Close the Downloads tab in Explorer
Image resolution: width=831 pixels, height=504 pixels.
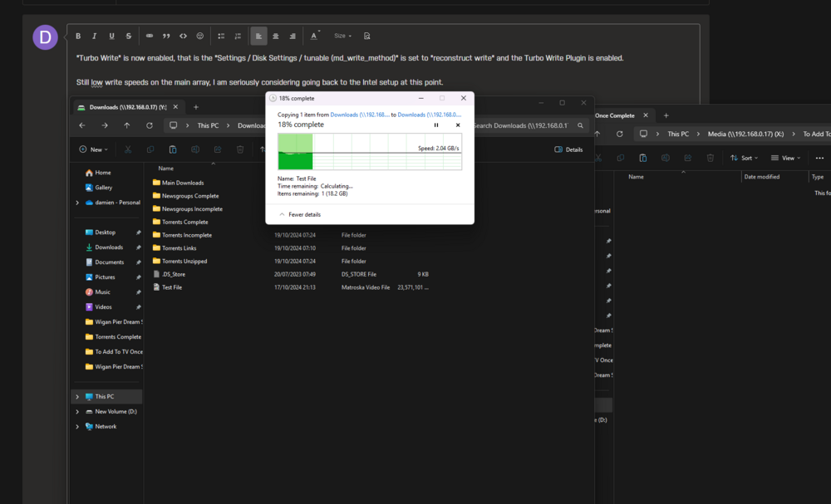[x=175, y=107]
